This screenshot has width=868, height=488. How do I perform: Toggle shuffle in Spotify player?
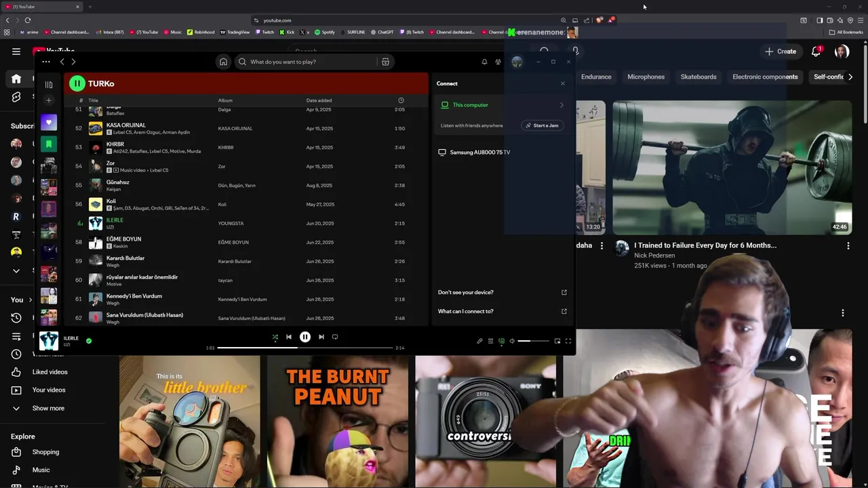tap(275, 337)
